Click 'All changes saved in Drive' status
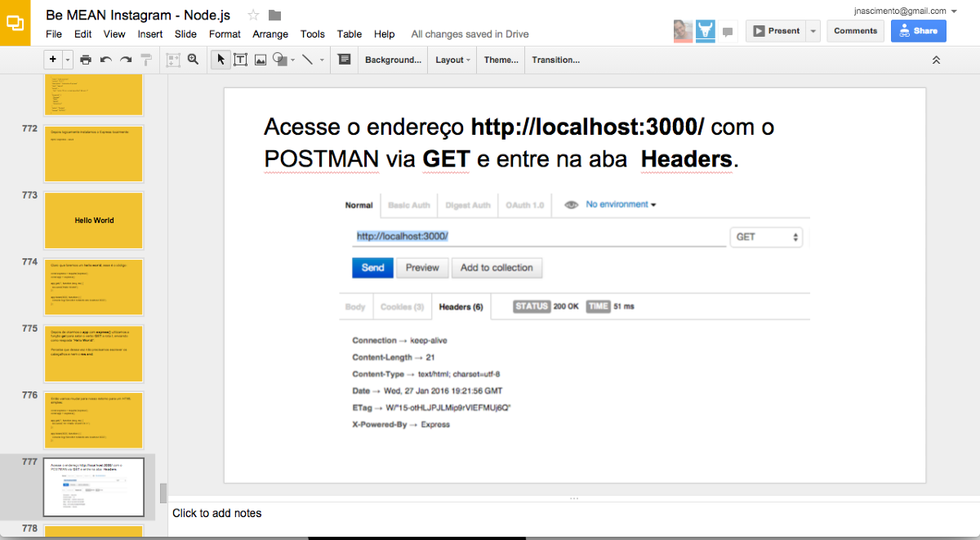The height and width of the screenshot is (540, 980). pos(470,34)
